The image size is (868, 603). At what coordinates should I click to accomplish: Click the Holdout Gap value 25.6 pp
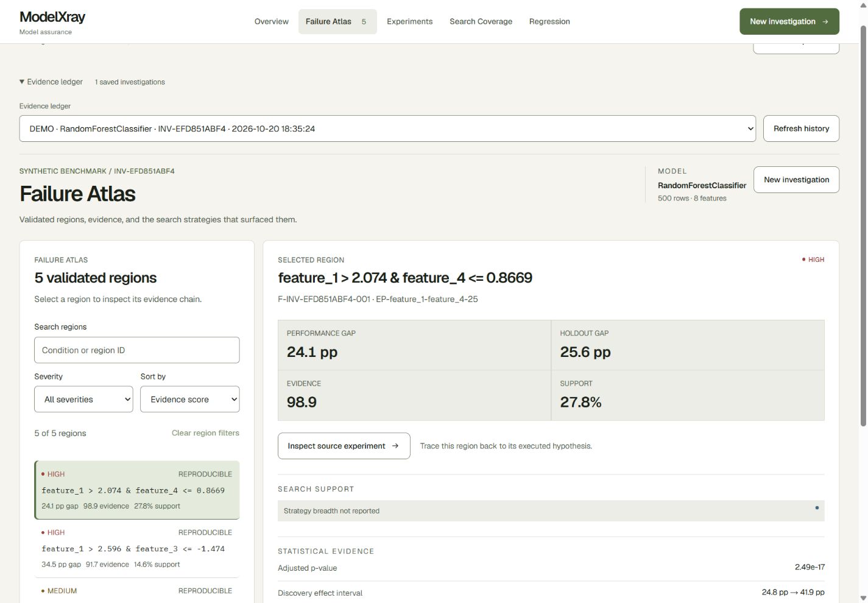(585, 352)
